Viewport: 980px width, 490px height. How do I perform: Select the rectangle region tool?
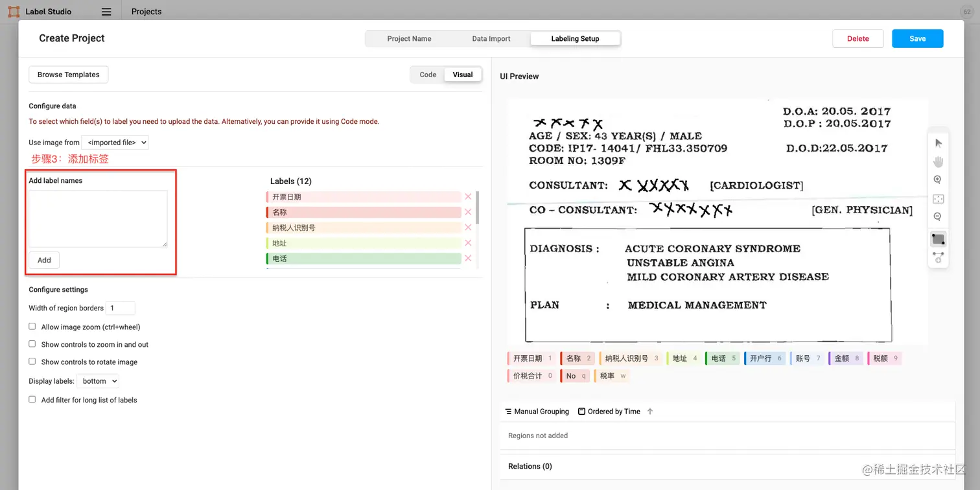pos(938,239)
